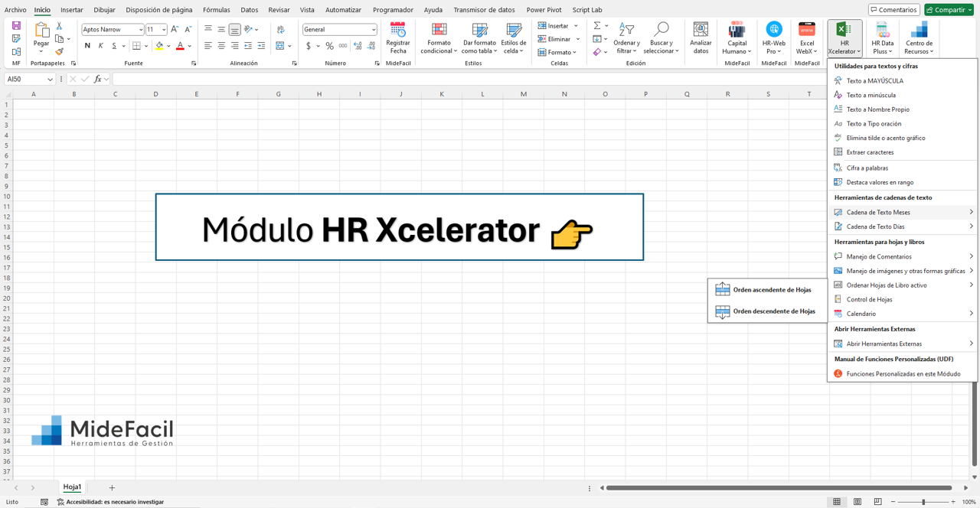Open the font size 11 dropdown
The image size is (980, 508).
tap(163, 30)
